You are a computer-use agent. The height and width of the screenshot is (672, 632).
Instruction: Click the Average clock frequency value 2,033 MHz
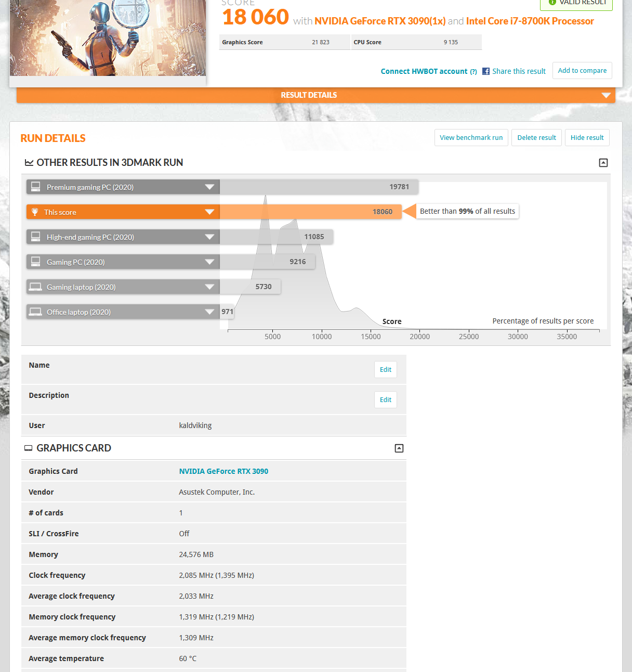point(196,596)
